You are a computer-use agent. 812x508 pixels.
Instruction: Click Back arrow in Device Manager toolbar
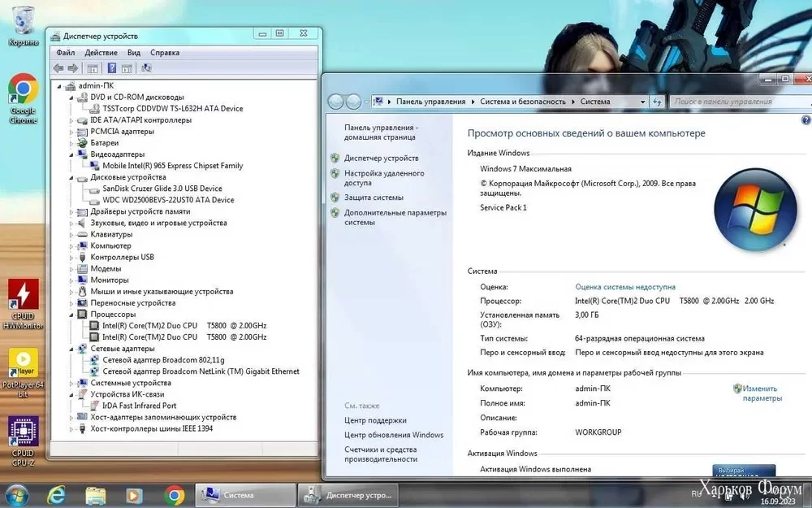pos(58,68)
